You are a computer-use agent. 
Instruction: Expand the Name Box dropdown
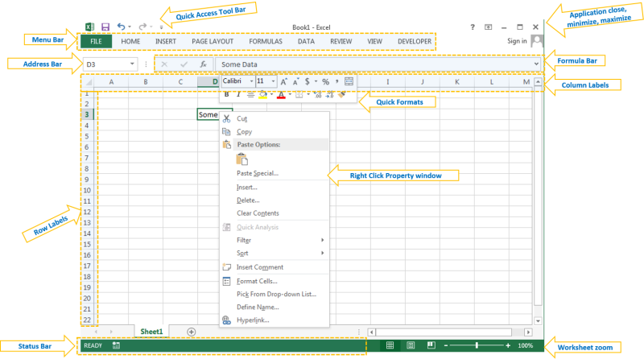tap(132, 64)
